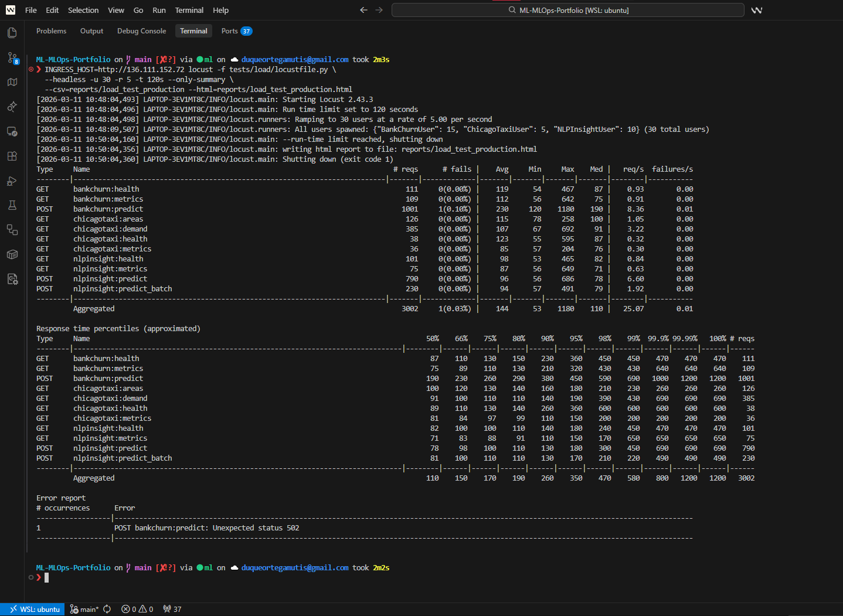The width and height of the screenshot is (843, 616).
Task: Open the Terminal menu in menu bar
Action: pos(189,10)
